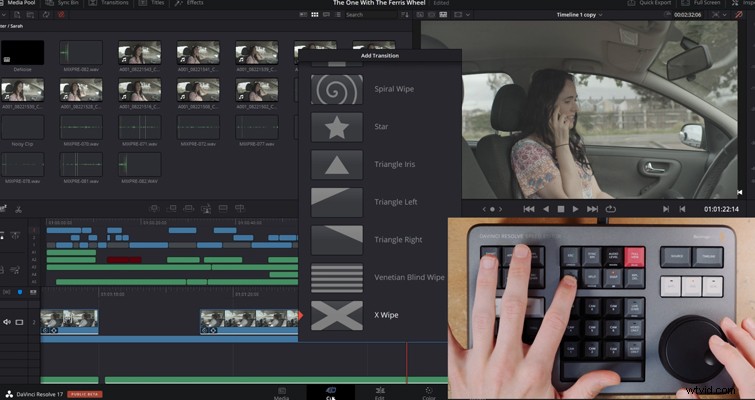Click the 00:02:32:06 duration timecode
755x400 pixels.
(x=688, y=15)
